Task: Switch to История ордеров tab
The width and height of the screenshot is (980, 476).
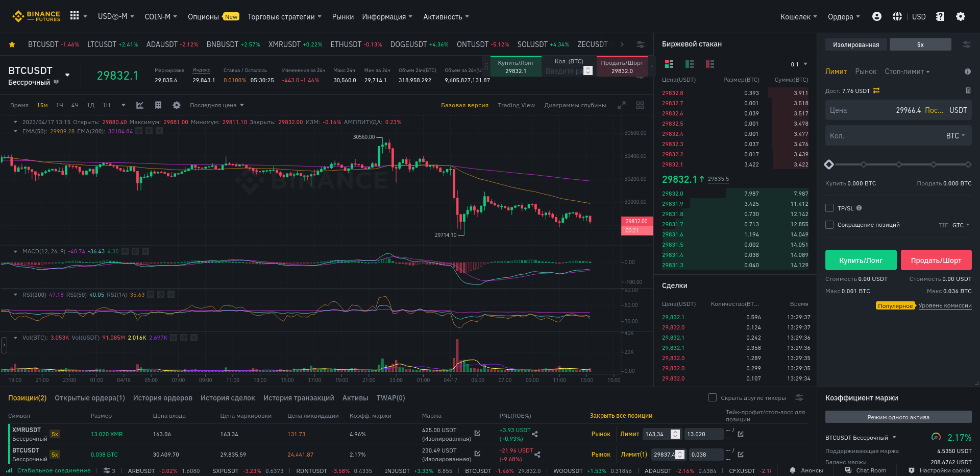Action: click(x=163, y=398)
